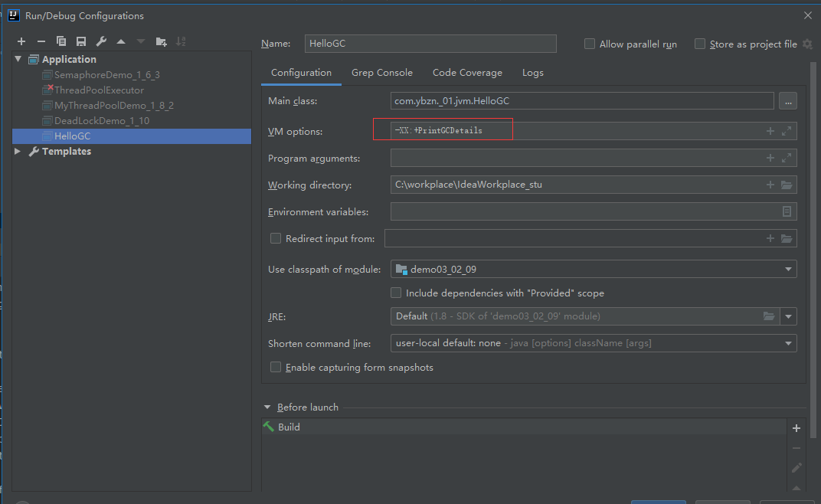821x504 pixels.
Task: Close the Run/Debug Configurations dialog
Action: (x=807, y=16)
